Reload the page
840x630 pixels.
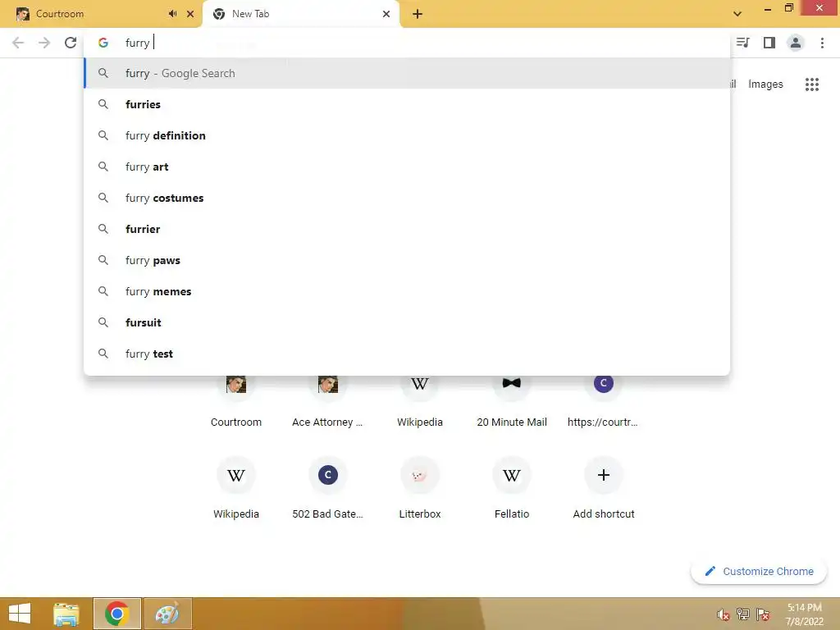click(x=71, y=43)
